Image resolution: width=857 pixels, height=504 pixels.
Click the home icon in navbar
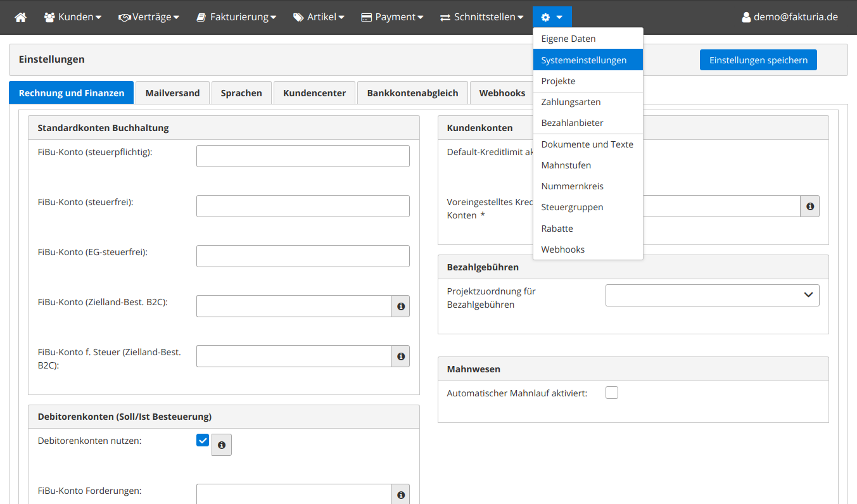[x=21, y=17]
